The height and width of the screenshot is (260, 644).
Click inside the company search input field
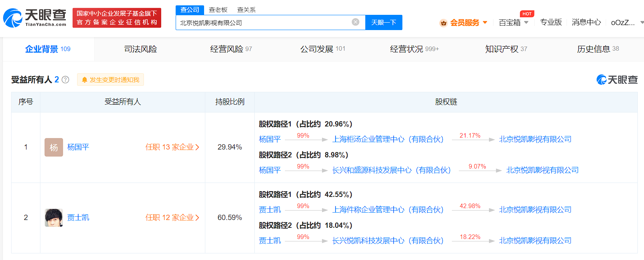tap(268, 22)
